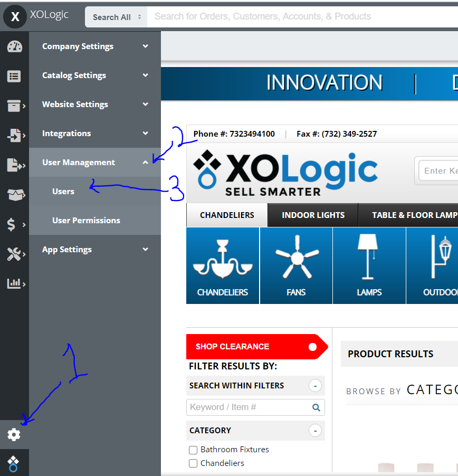The image size is (458, 476).
Task: Enable the Chandeliers category filter
Action: coord(193,463)
